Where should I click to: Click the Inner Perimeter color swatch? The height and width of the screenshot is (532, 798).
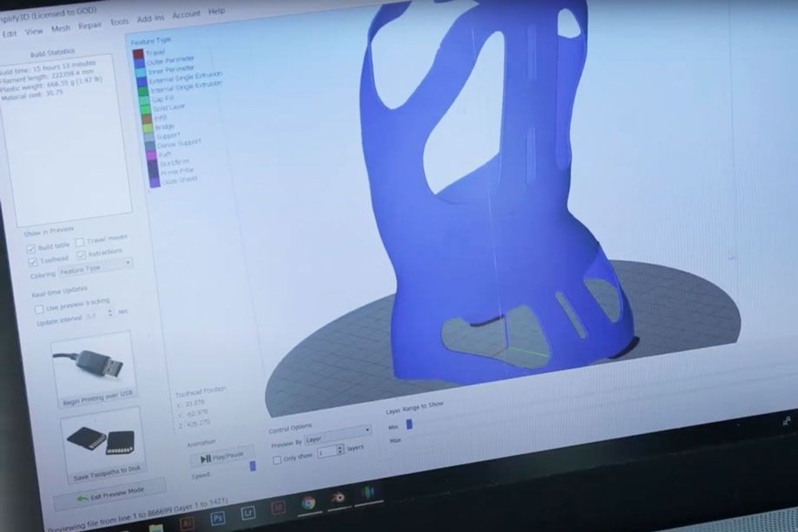click(x=140, y=73)
